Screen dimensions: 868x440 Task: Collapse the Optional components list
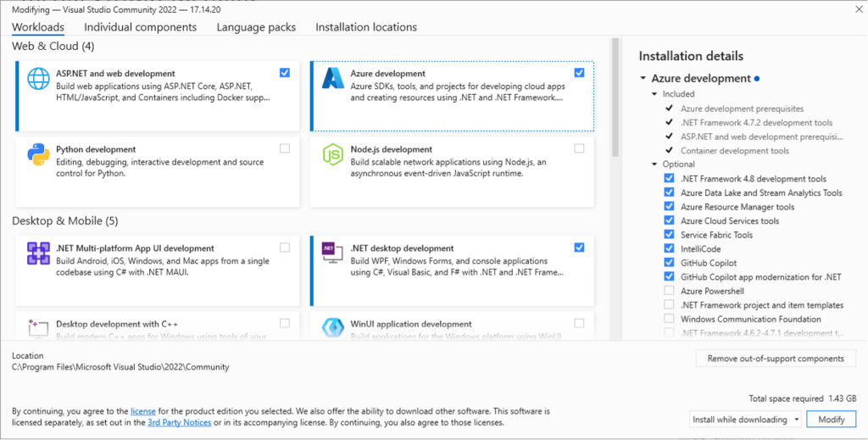(654, 164)
